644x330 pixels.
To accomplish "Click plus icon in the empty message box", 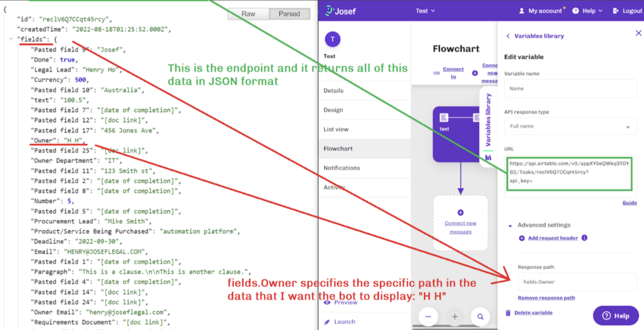I will (460, 212).
